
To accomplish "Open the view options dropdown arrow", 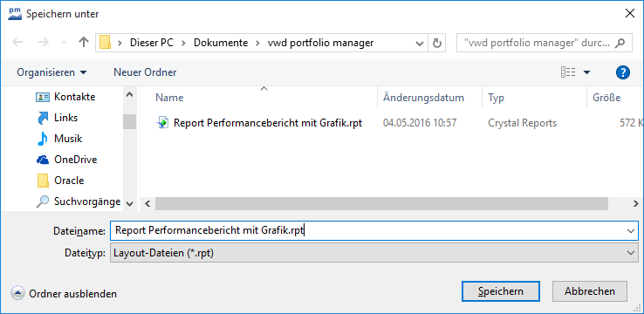I will click(x=586, y=72).
